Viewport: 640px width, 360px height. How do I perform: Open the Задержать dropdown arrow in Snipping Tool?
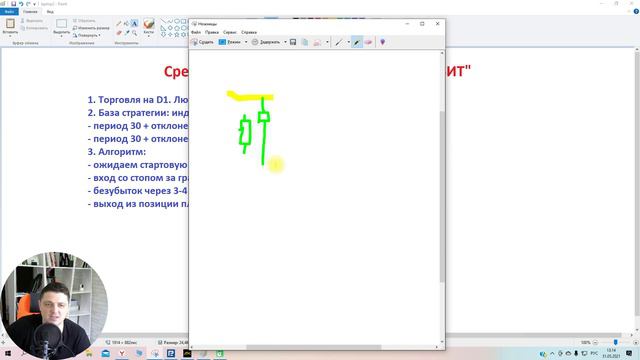pos(285,42)
